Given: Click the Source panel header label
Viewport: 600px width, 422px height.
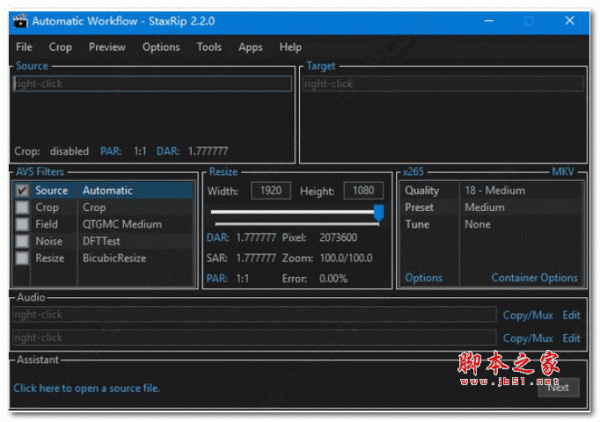Looking at the screenshot, I should point(32,66).
